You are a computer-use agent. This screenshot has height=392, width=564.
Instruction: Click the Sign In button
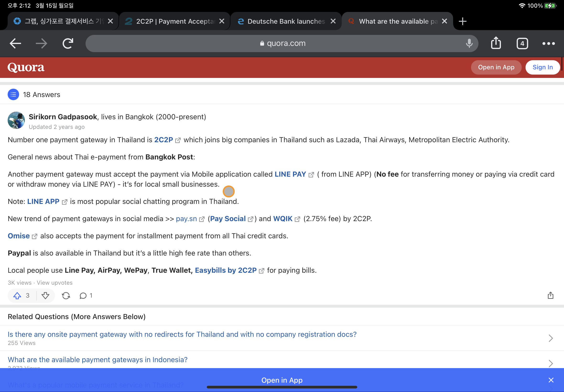click(x=542, y=67)
